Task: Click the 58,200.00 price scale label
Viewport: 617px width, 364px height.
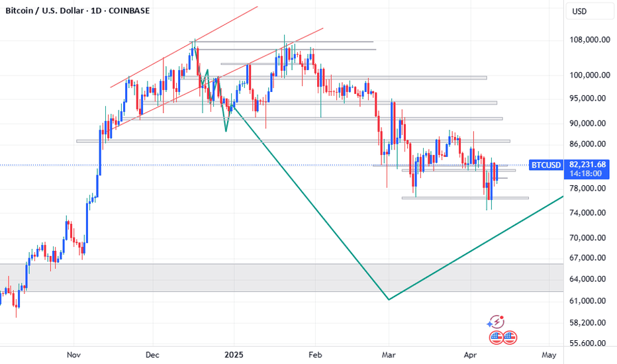Action: (x=587, y=323)
